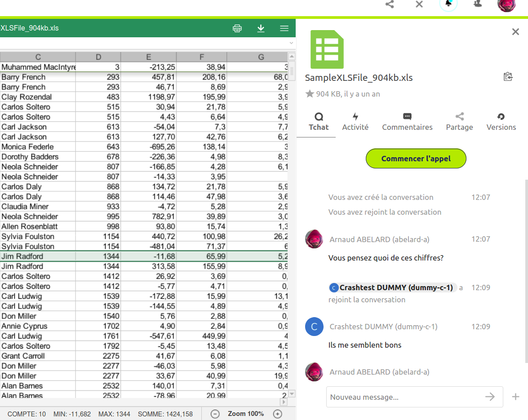Switch to the Activité tab
The width and height of the screenshot is (528, 420).
pos(355,122)
